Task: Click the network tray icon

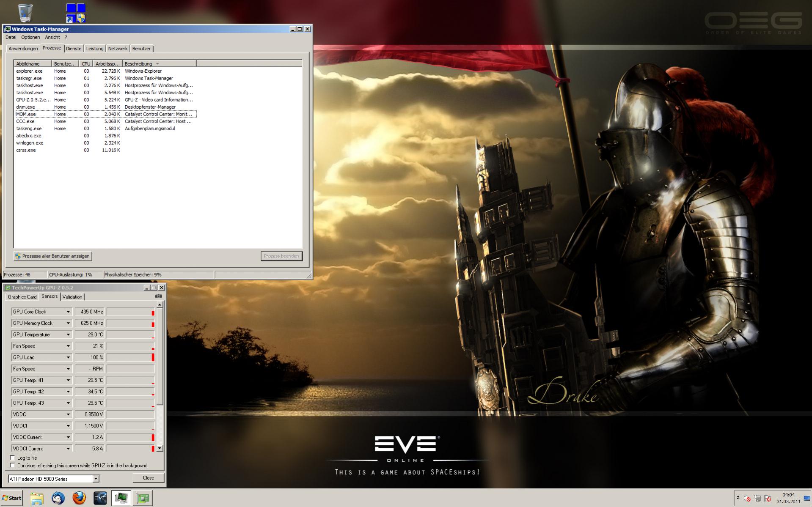Action: coord(757,499)
